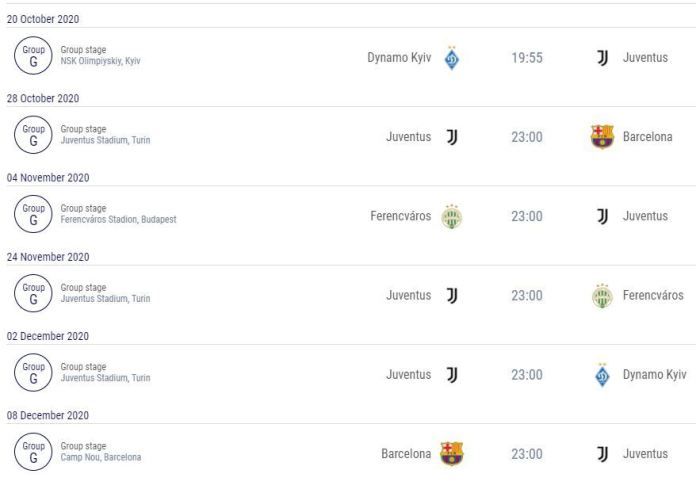Click Group G badge for 08 December match

[33, 452]
